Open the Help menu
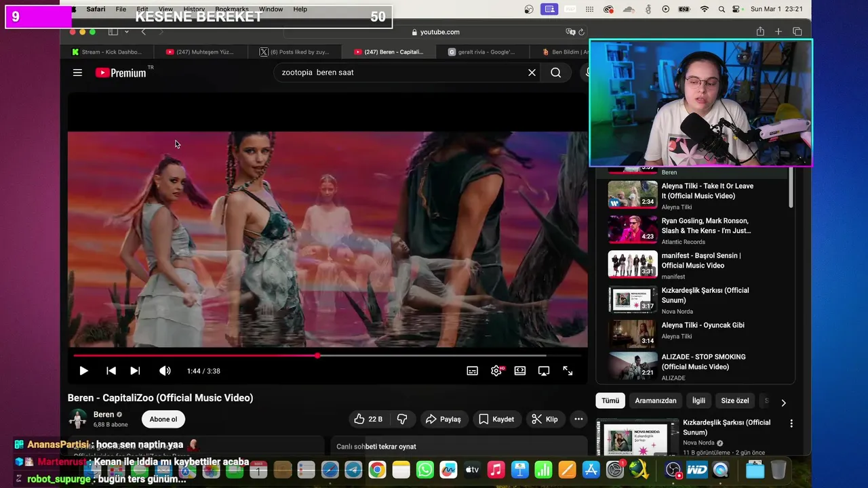The image size is (868, 488). [x=300, y=9]
